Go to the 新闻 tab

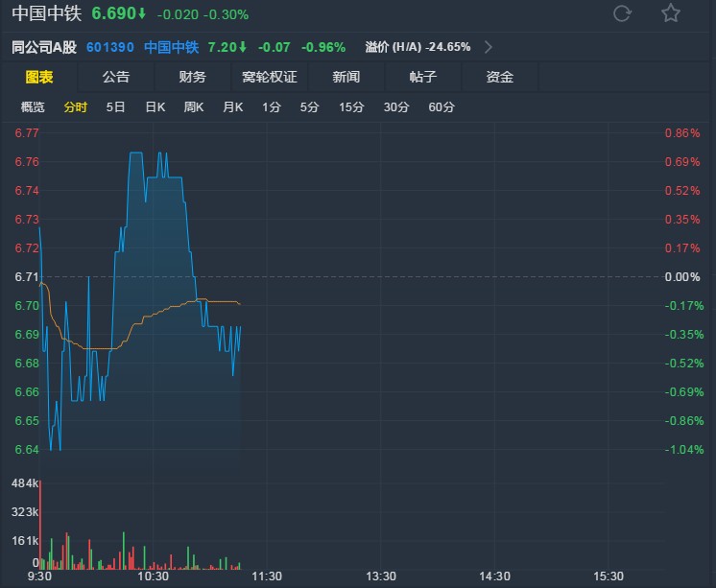346,77
